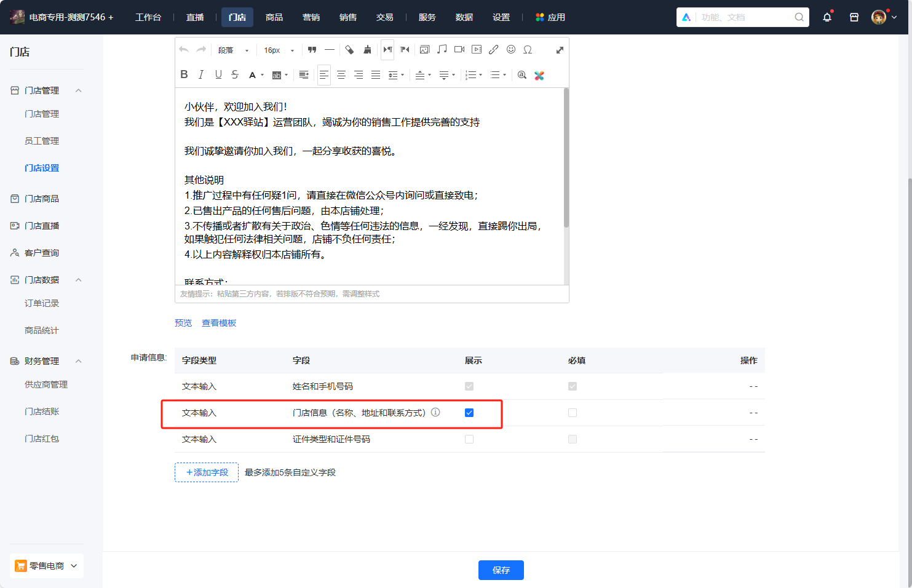Expand editor to fullscreen
The image size is (912, 588).
point(560,50)
